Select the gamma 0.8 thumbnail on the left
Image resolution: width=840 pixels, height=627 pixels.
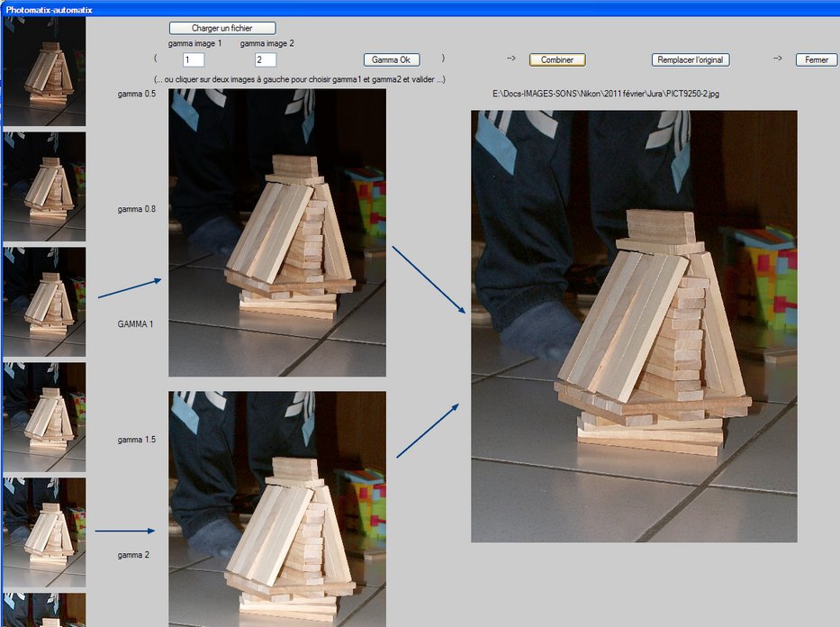[x=43, y=186]
